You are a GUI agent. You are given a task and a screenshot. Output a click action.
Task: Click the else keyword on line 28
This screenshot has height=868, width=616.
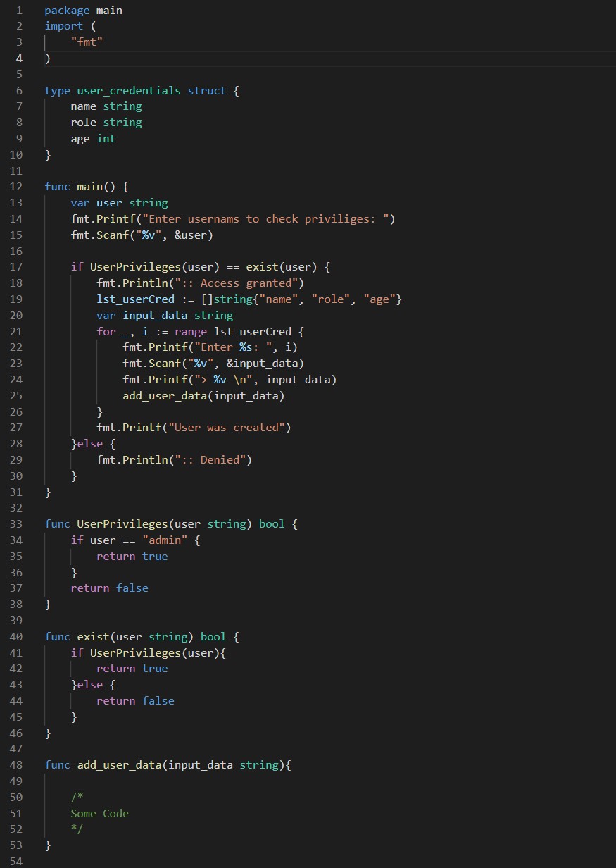[x=89, y=443]
